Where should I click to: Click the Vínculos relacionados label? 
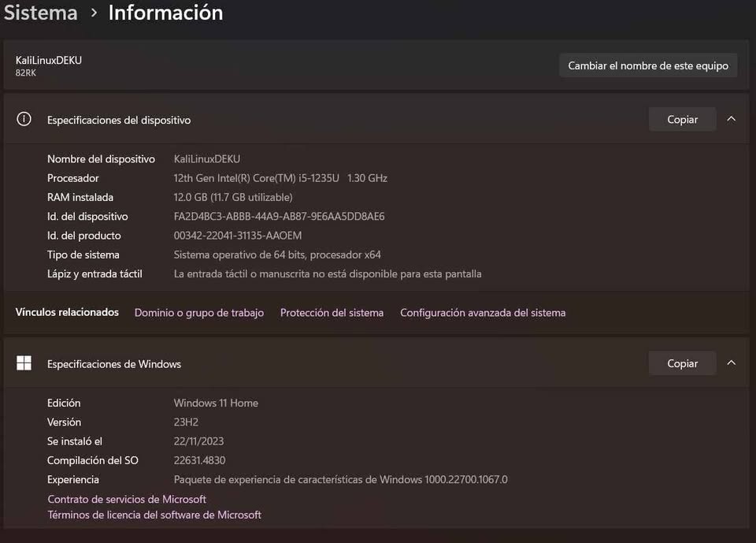click(x=67, y=312)
